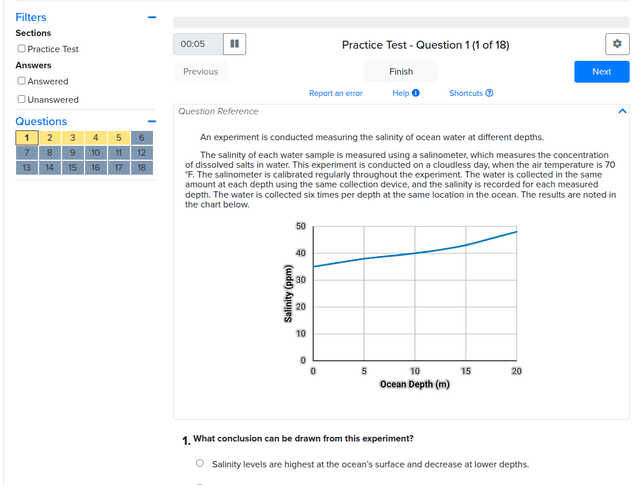Click the Finish button
Image resolution: width=640 pixels, height=485 pixels.
coord(401,72)
